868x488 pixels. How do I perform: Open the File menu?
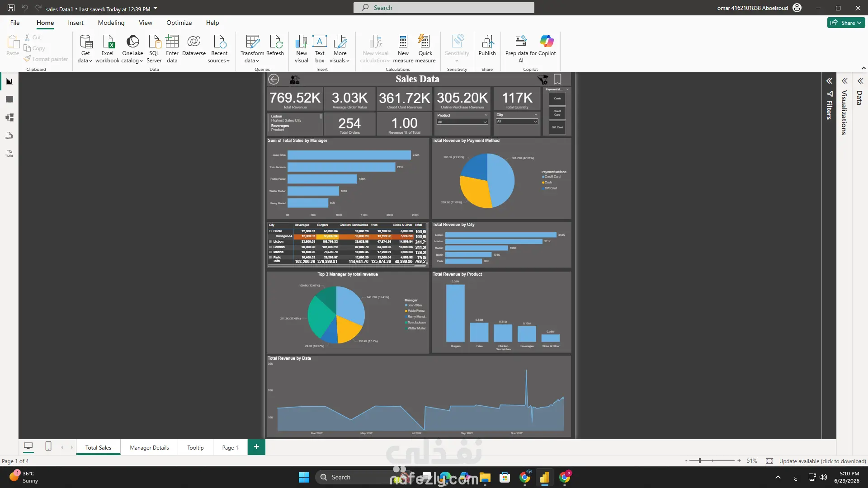tap(15, 23)
